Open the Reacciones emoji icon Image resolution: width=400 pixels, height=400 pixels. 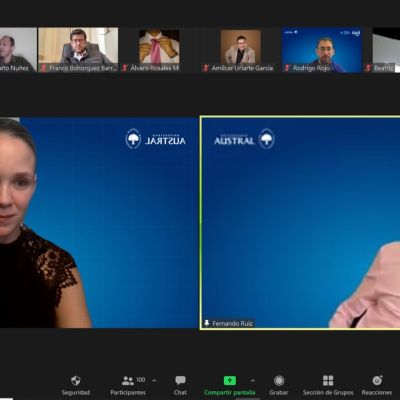377,380
